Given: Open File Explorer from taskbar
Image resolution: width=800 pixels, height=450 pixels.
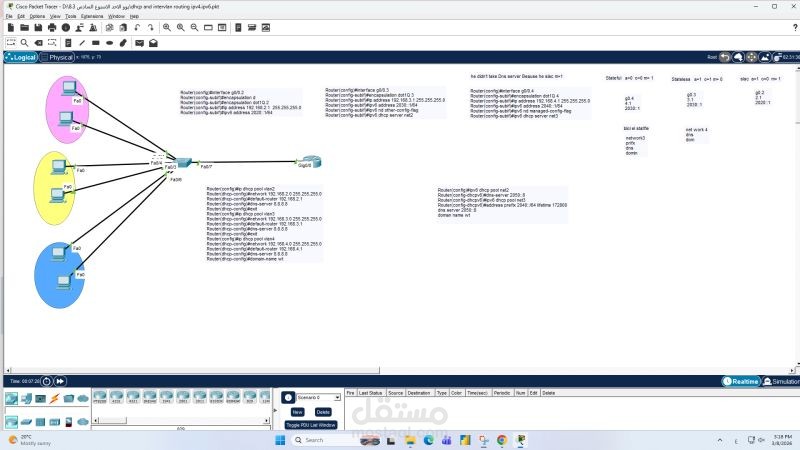Looking at the screenshot, I should [410, 440].
